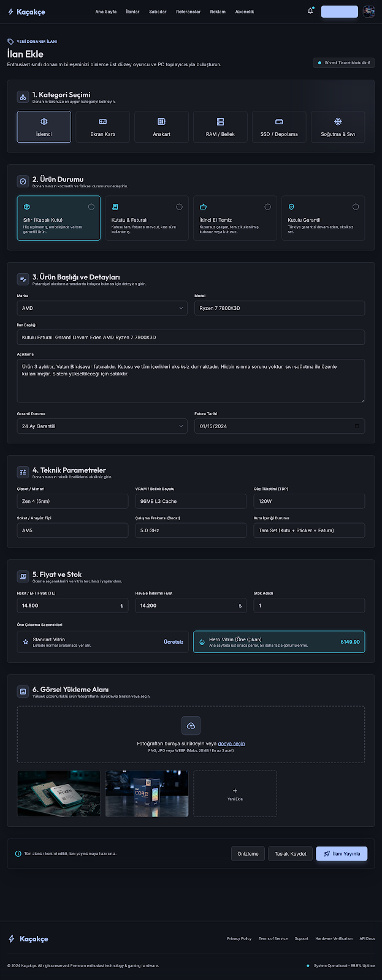
Task: Toggle the Güvenli Ticaret Modu Aktif badge
Action: coord(344,62)
